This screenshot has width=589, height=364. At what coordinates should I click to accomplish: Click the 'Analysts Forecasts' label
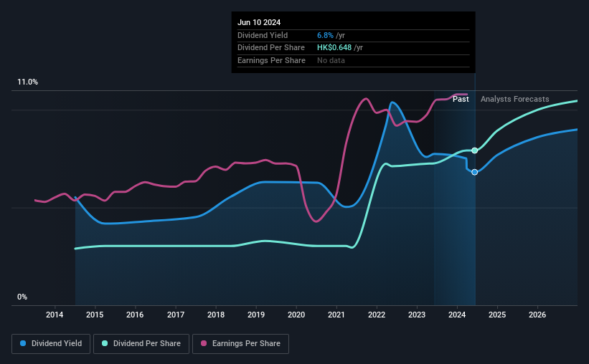514,99
